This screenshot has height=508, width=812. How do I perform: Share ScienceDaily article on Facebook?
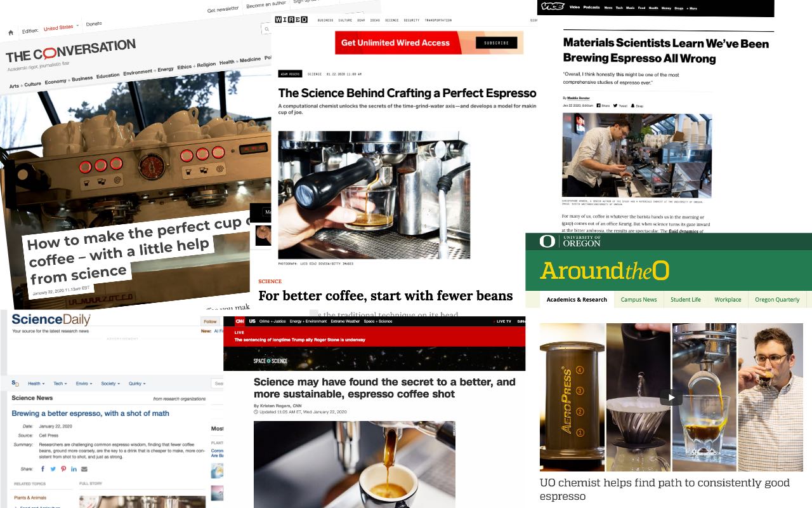pos(43,469)
